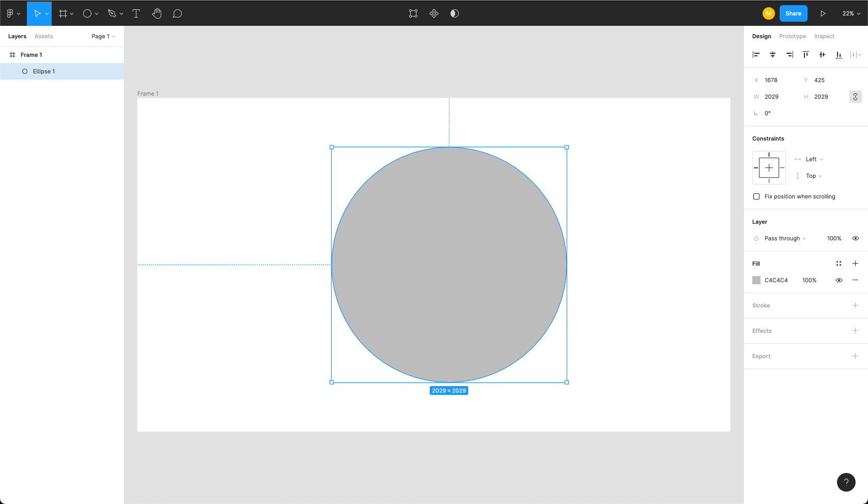Open the Left horizontal constraint dropdown

(x=814, y=159)
